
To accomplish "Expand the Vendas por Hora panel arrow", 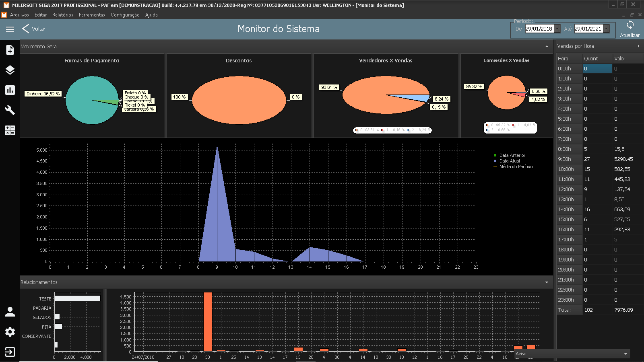I will click(638, 46).
